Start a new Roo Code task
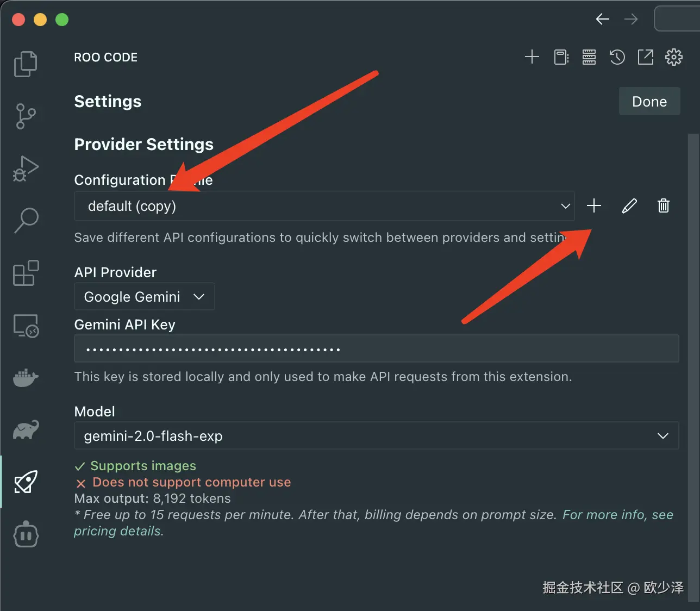The width and height of the screenshot is (700, 611). (x=532, y=57)
